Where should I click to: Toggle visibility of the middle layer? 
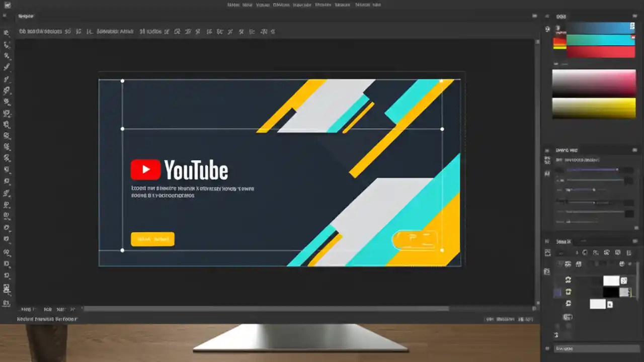[x=568, y=292]
